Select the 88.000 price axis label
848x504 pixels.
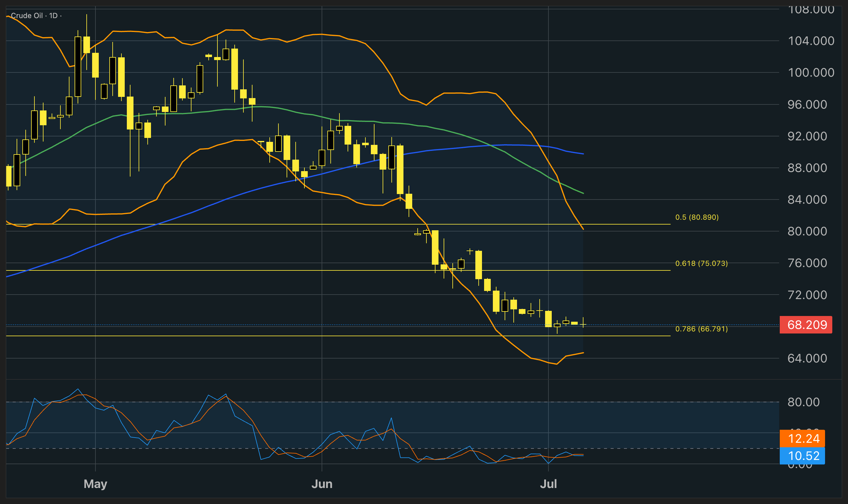click(x=807, y=168)
